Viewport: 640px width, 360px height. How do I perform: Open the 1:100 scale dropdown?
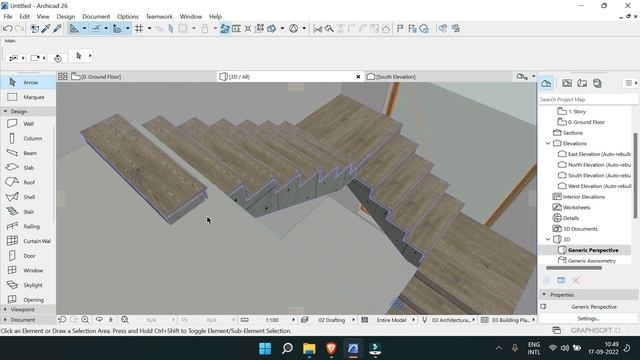(x=293, y=320)
